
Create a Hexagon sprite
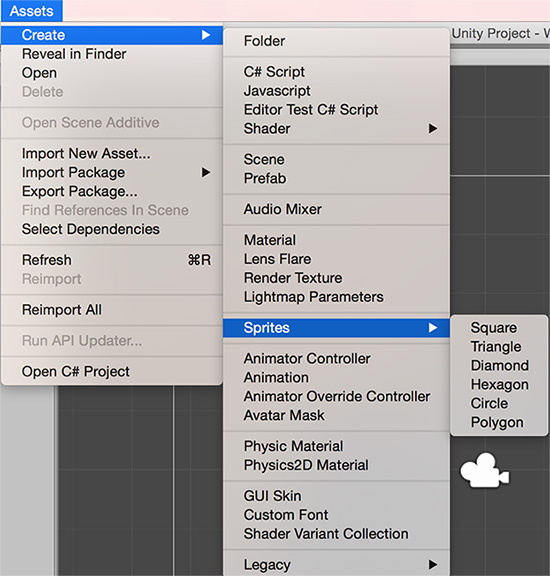click(499, 385)
